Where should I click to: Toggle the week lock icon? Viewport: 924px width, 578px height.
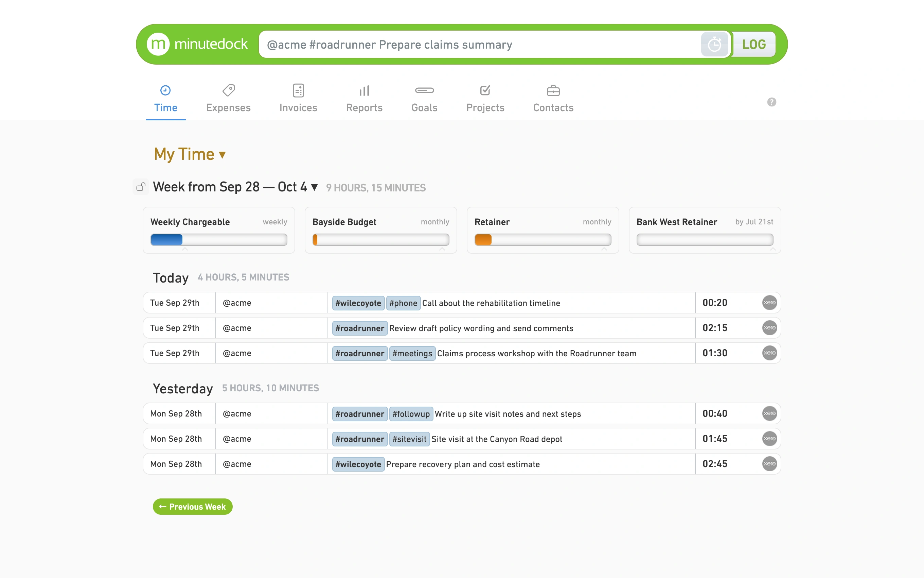point(141,187)
